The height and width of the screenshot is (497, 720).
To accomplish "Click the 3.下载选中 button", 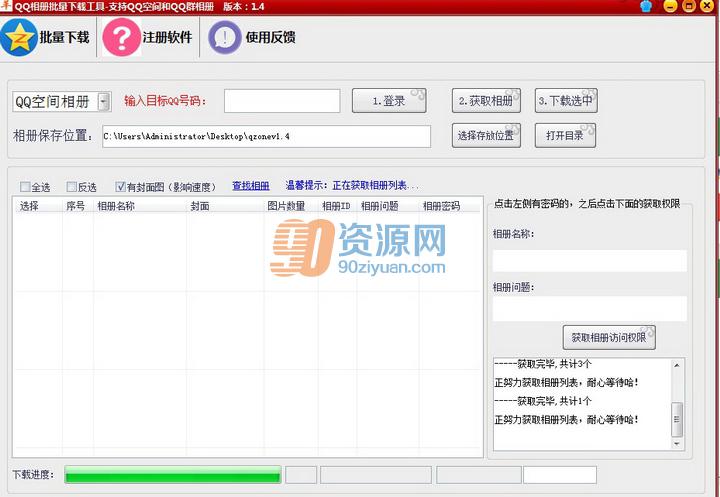I will [x=566, y=101].
